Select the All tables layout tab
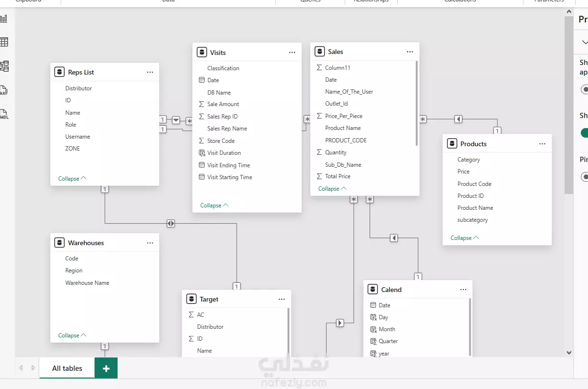Screen dimensions: 588x389 [x=67, y=368]
